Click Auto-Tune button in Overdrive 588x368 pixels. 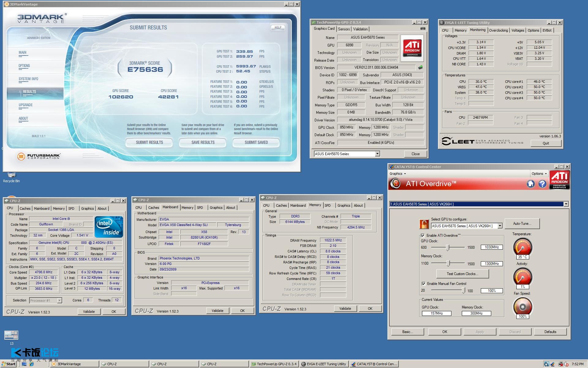(522, 224)
